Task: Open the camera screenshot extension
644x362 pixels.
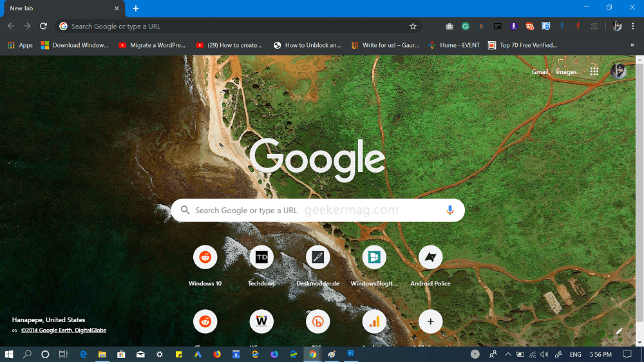Action: (450, 26)
